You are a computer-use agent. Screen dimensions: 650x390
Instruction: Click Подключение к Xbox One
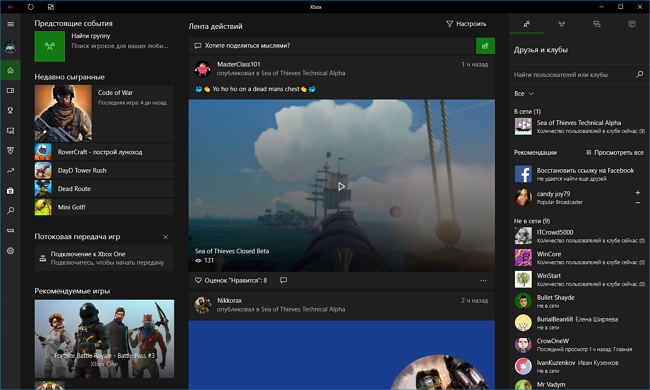coord(104,258)
